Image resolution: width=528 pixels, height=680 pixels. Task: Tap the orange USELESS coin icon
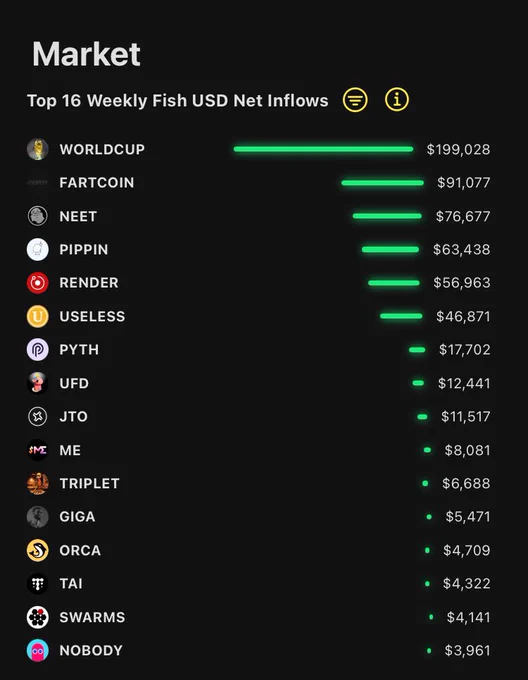tap(38, 316)
